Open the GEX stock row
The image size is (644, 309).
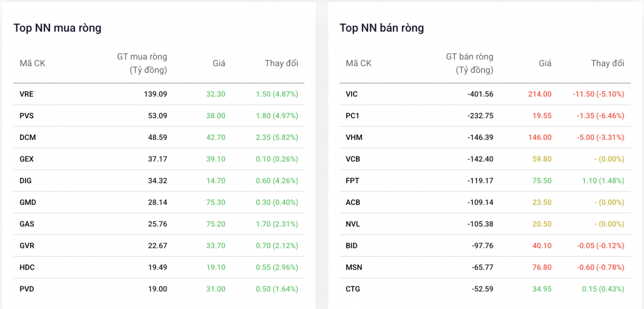click(x=27, y=159)
